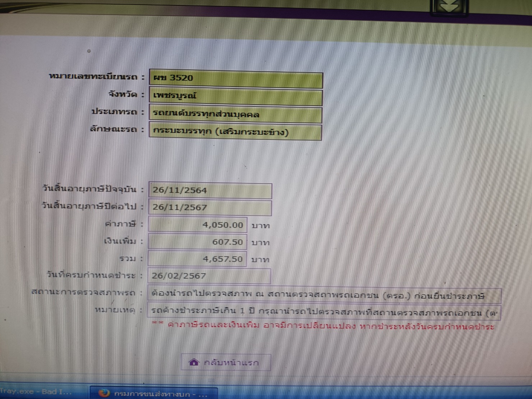
Task: Click the down-arrow icon at top right
Action: [449, 7]
